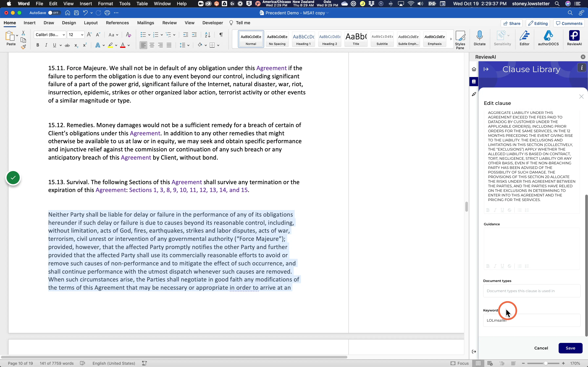Viewport: 588px width, 367px height.
Task: Click the Keyword input field
Action: (x=532, y=320)
